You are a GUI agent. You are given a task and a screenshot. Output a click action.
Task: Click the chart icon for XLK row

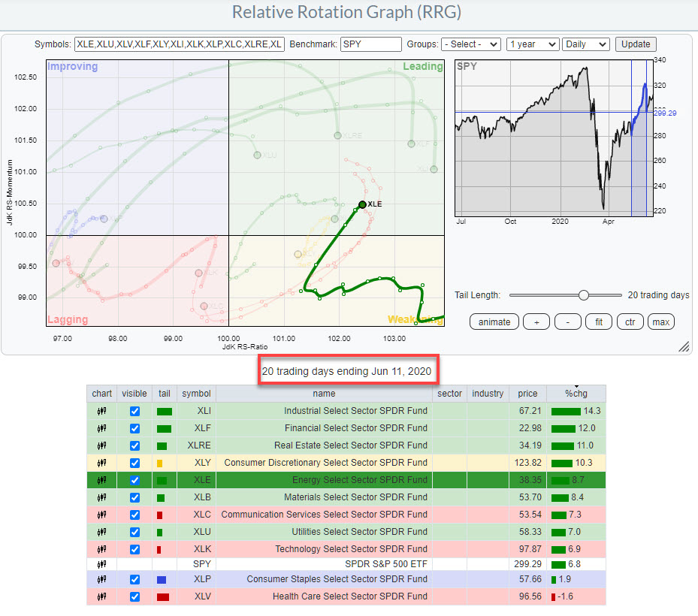point(101,549)
